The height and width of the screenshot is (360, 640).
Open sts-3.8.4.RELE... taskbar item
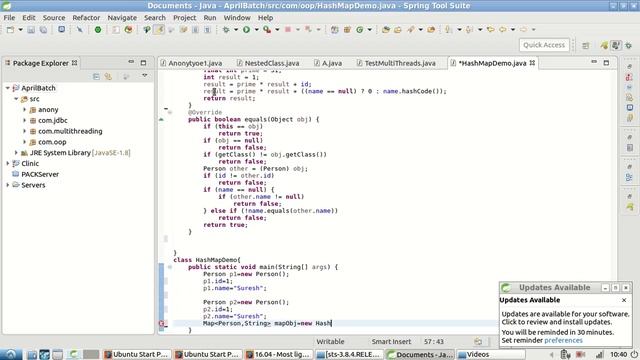click(350, 354)
